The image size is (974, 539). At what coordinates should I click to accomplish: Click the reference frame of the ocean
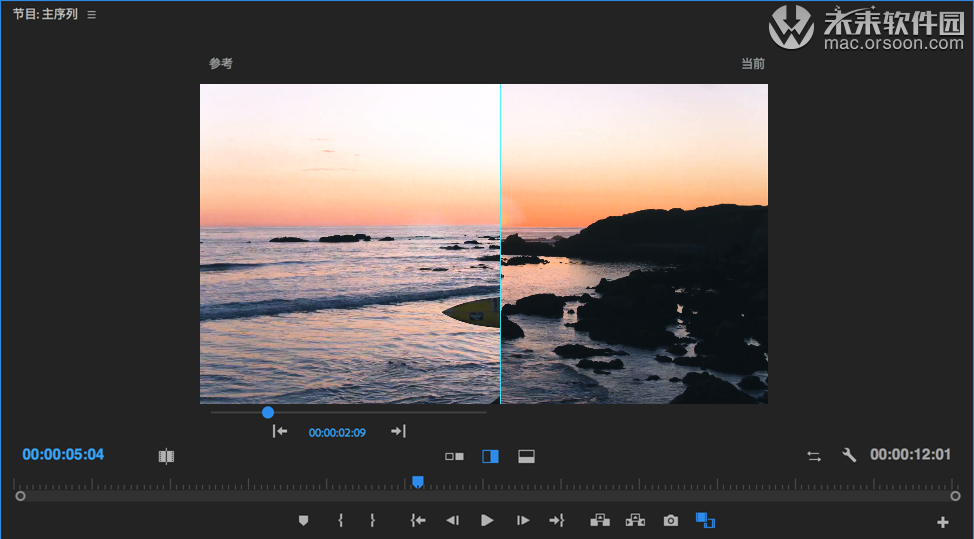tap(350, 244)
